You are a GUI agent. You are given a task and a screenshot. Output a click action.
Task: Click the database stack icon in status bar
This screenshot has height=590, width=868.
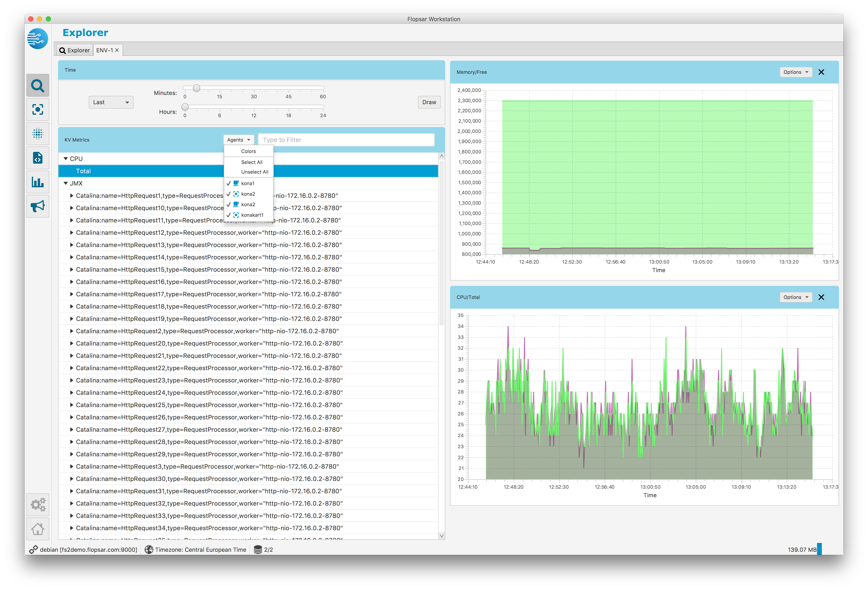click(258, 549)
